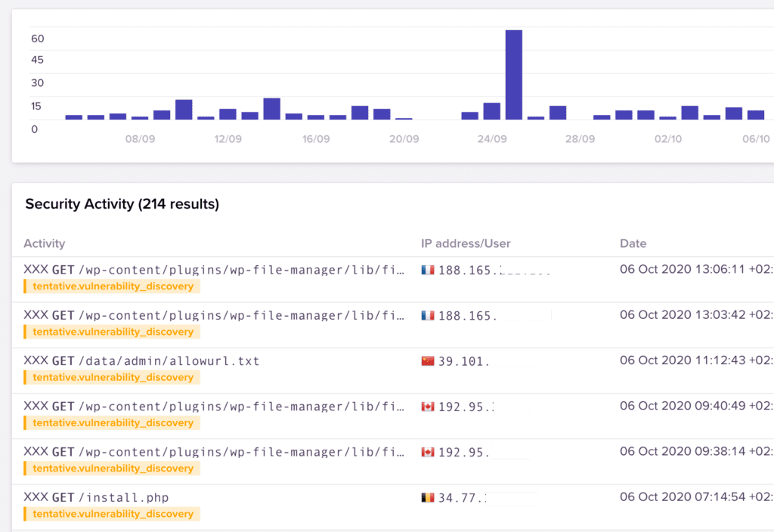Click date 06 Oct 2020 11:12:43

coord(696,360)
